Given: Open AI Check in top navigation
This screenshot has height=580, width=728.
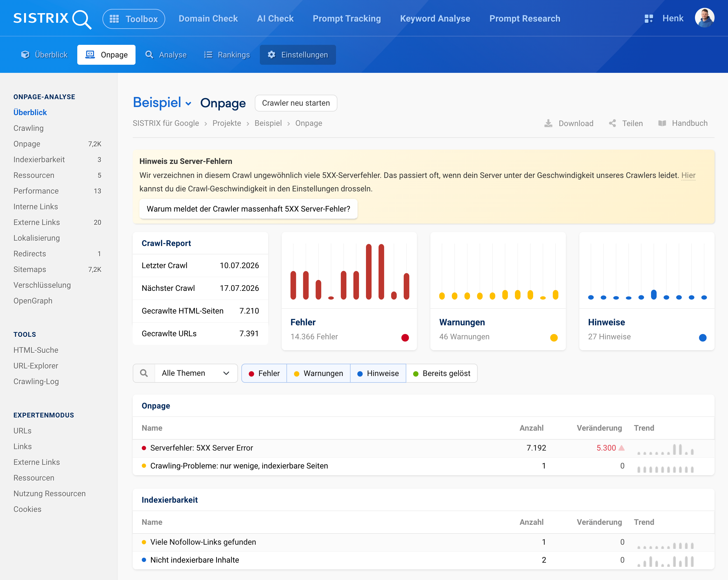Looking at the screenshot, I should [275, 18].
